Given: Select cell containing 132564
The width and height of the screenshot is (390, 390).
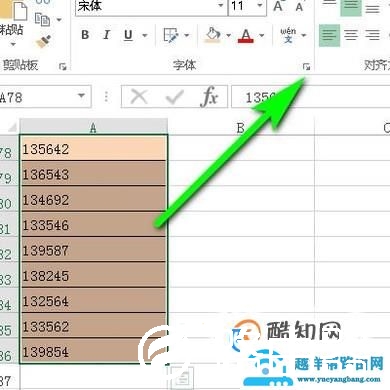Looking at the screenshot, I should (x=94, y=300).
